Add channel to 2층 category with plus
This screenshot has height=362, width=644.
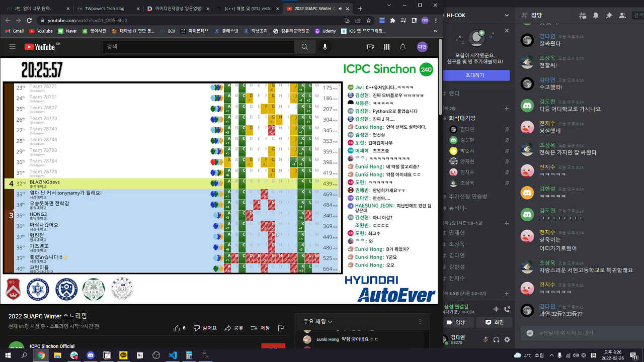click(x=507, y=109)
